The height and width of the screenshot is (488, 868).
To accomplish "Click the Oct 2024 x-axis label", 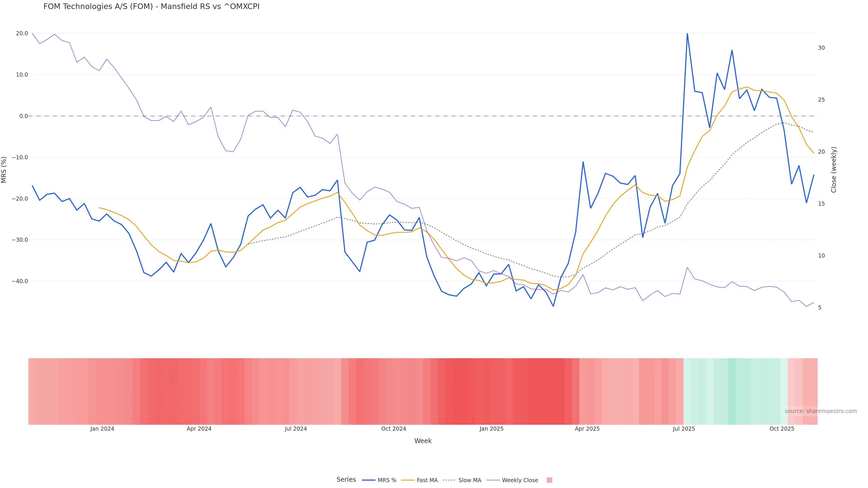I will pos(394,429).
